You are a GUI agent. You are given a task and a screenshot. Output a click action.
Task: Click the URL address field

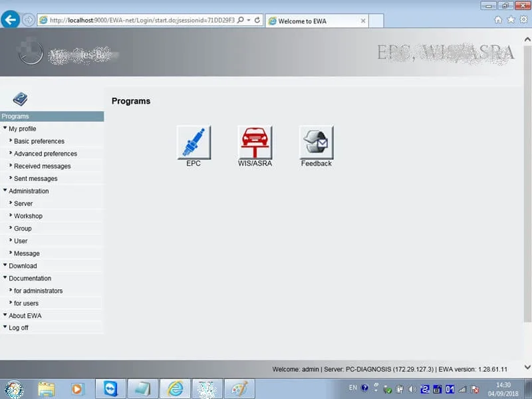[142, 21]
